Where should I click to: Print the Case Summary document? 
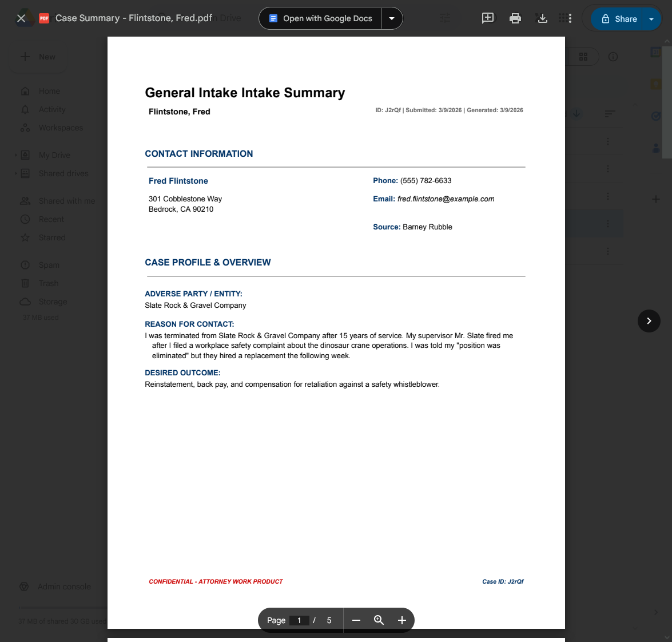(515, 18)
